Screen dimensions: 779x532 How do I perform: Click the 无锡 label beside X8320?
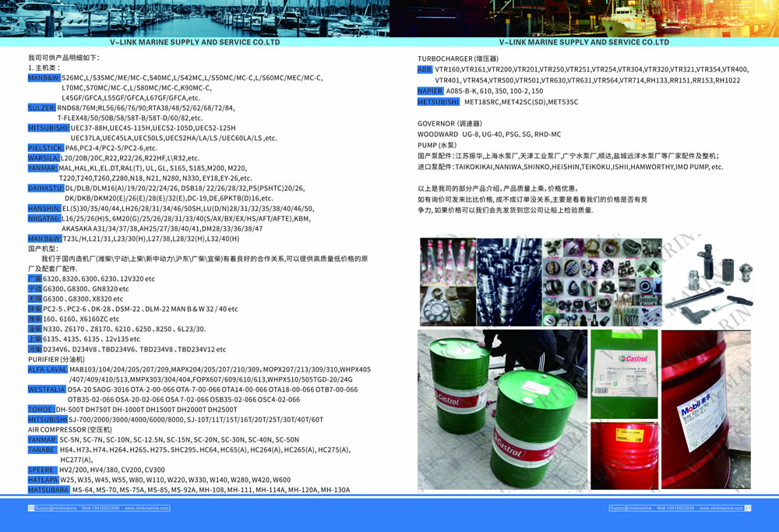point(35,299)
